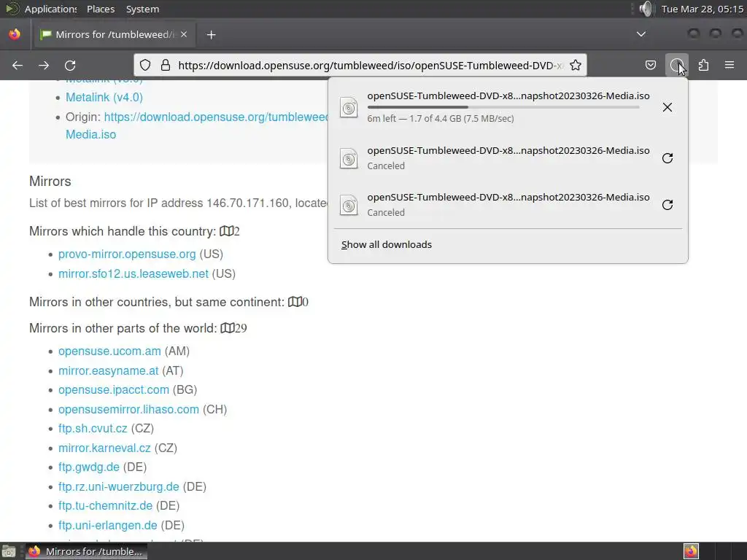Image resolution: width=747 pixels, height=560 pixels.
Task: Open the system volume control
Action: click(x=646, y=9)
